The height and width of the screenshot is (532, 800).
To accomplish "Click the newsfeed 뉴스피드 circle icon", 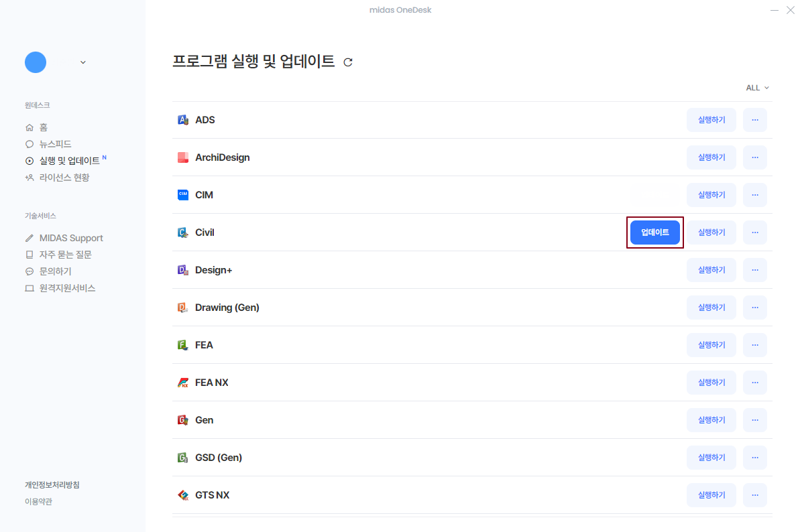I will click(x=30, y=144).
